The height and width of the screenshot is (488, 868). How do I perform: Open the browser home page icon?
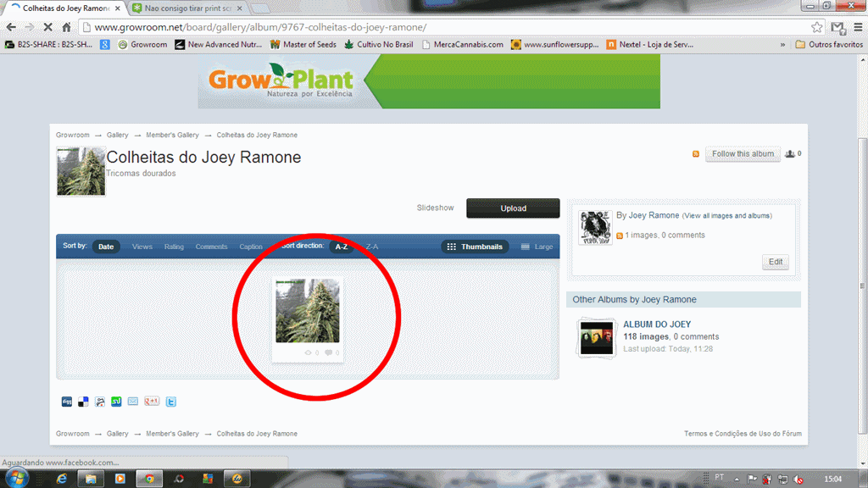point(66,27)
